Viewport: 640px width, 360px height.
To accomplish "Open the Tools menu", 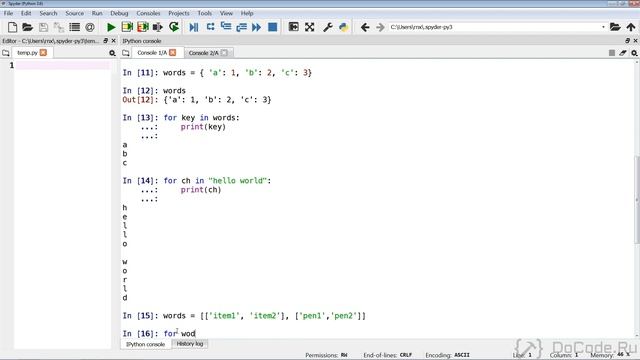I will point(204,13).
